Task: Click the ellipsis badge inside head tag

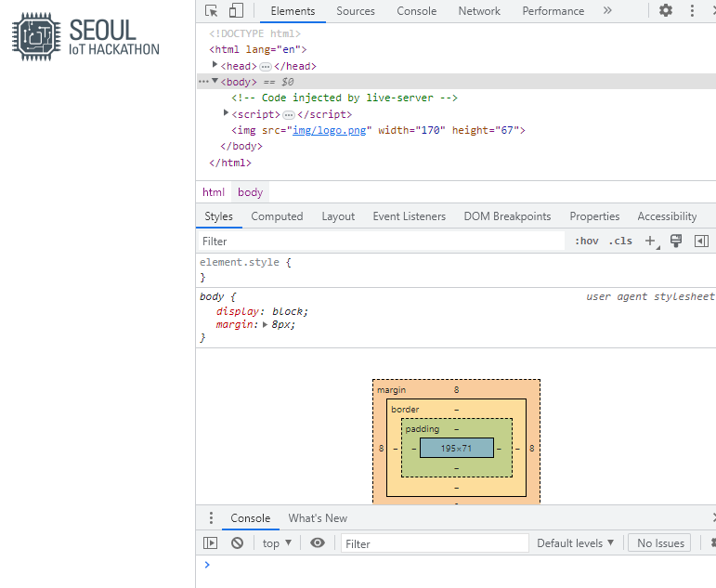Action: [x=266, y=67]
